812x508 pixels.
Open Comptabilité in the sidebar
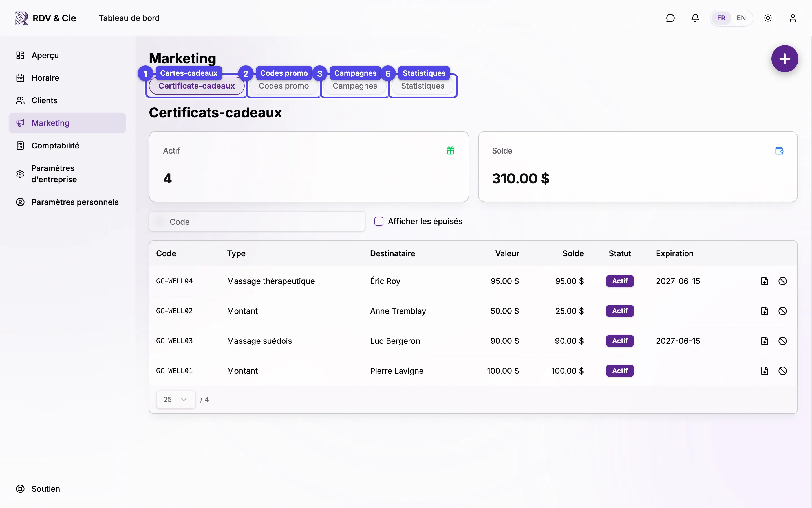[x=67, y=145]
